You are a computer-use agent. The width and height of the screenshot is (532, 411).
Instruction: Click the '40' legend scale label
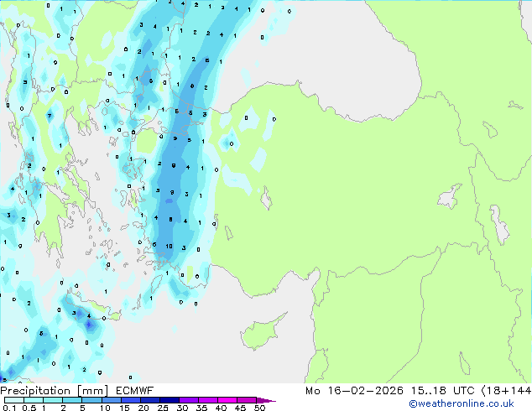(x=221, y=408)
